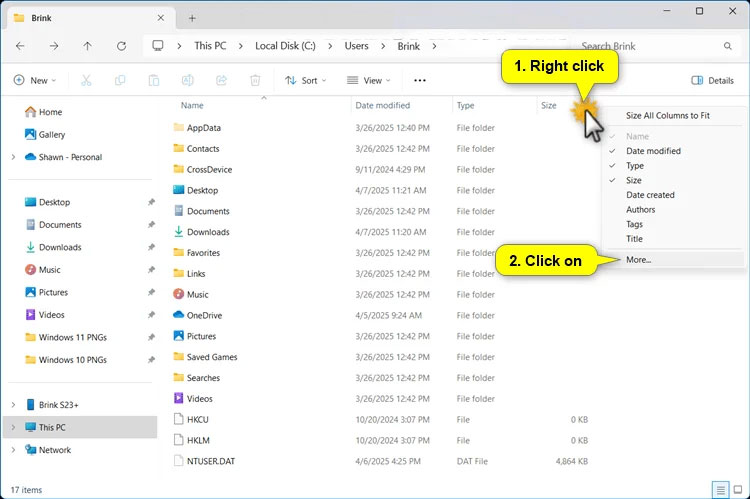Enable the Date created column
Image resolution: width=750 pixels, height=499 pixels.
click(650, 195)
